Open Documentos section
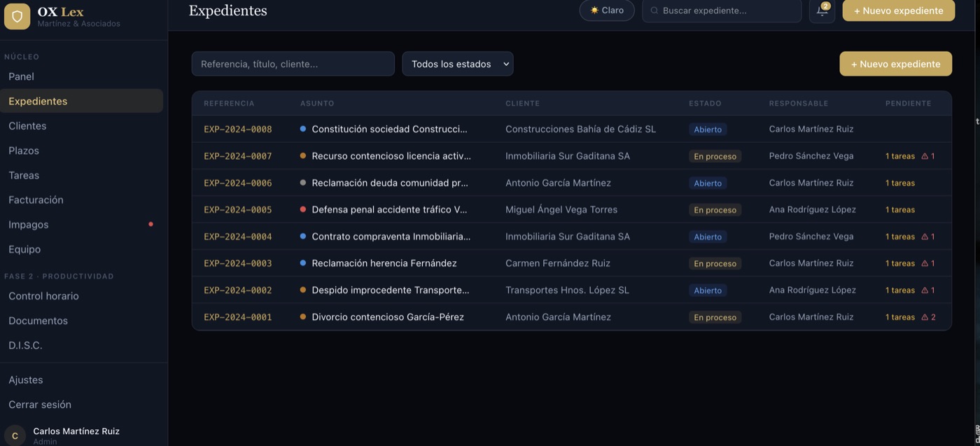The image size is (980, 446). tap(38, 321)
